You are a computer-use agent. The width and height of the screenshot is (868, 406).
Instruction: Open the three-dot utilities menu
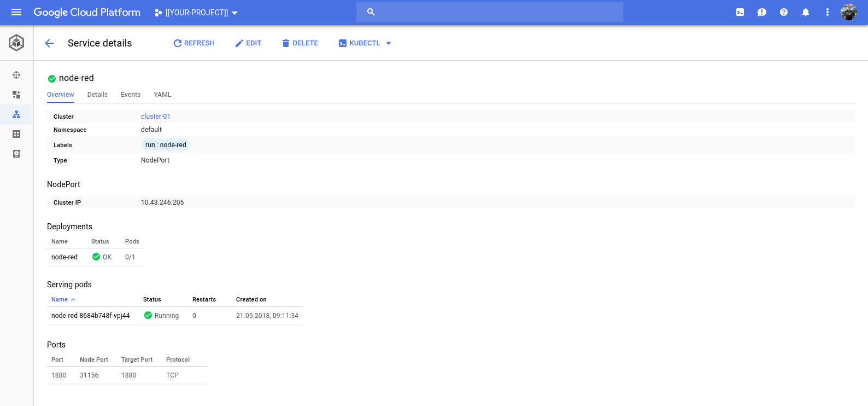coord(828,12)
